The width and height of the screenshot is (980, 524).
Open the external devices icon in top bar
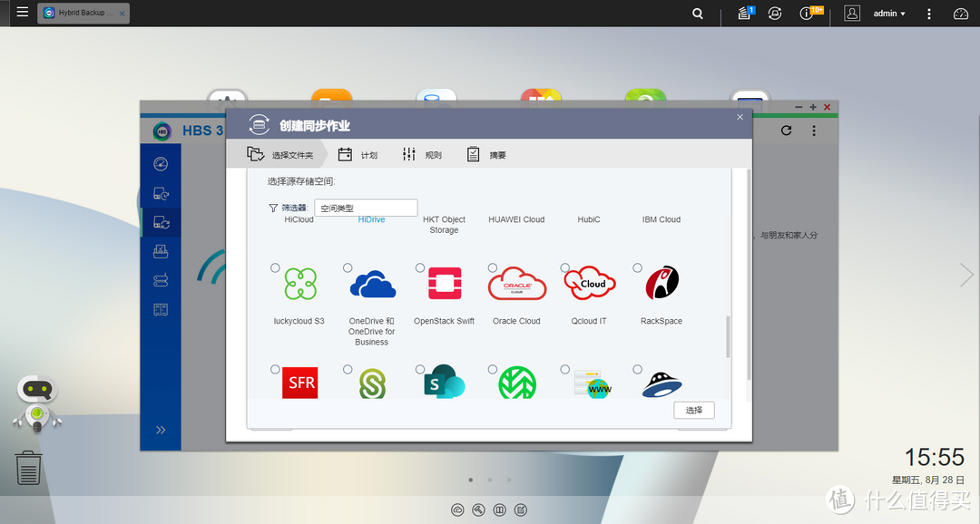pos(775,13)
